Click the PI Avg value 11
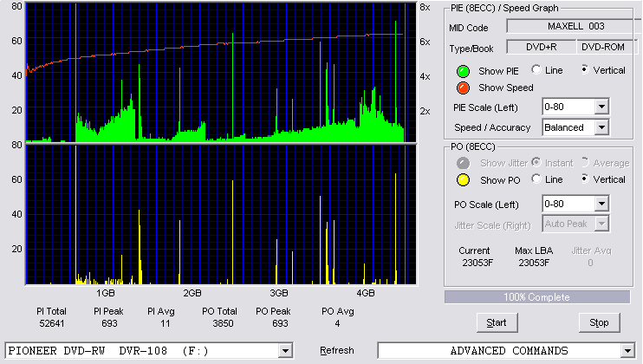 [166, 324]
